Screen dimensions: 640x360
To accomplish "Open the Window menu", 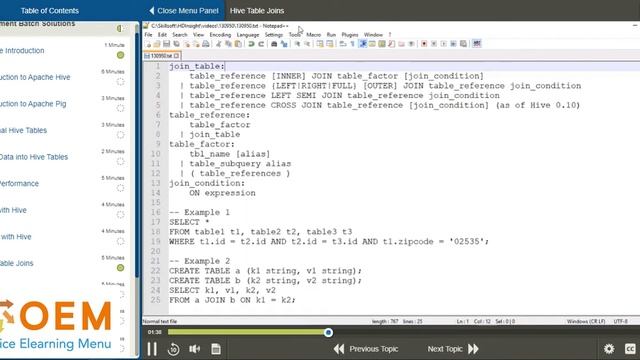I will tap(373, 35).
